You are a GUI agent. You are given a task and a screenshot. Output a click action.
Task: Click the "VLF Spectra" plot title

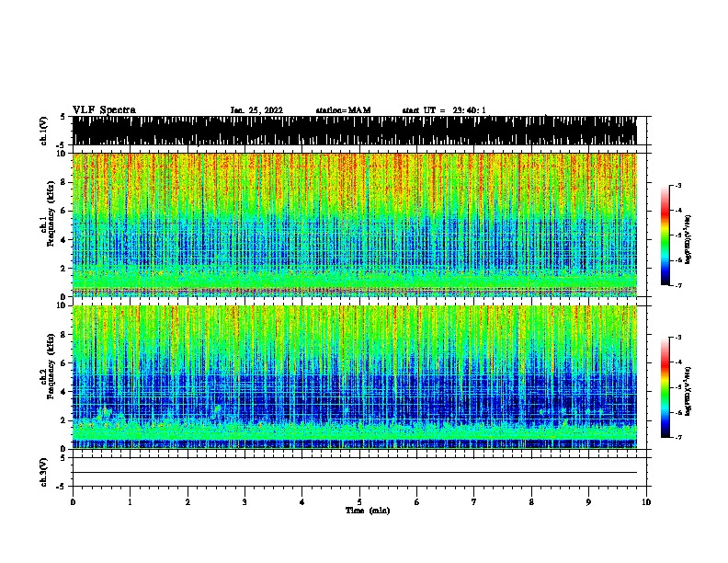(x=104, y=110)
